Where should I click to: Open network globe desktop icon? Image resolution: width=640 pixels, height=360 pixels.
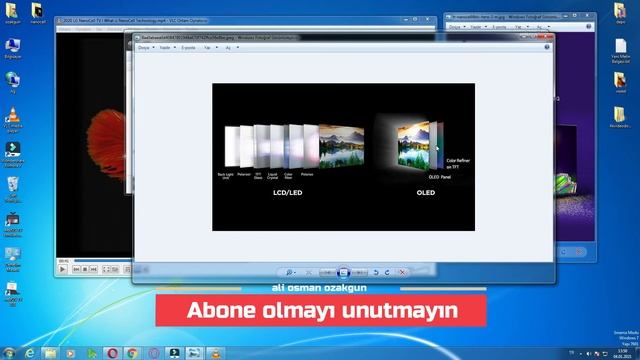click(13, 82)
